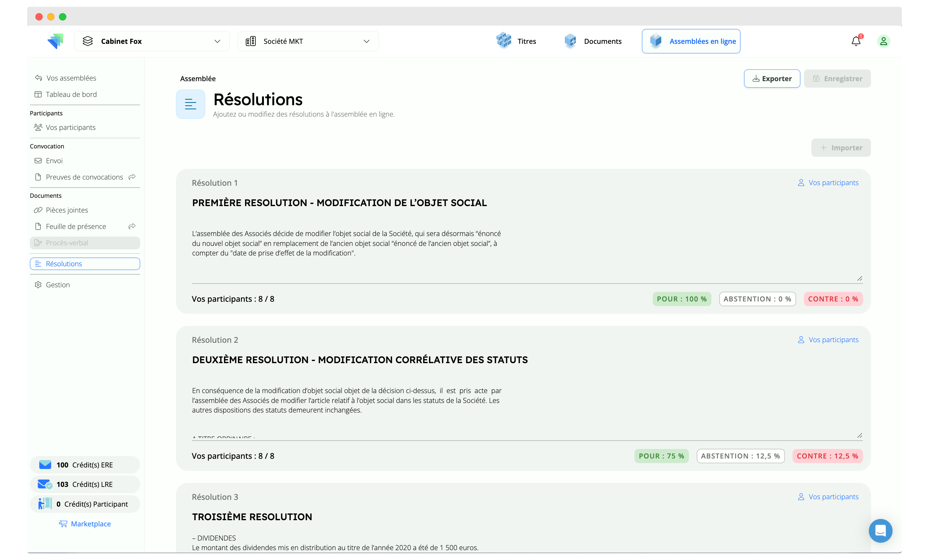Click CONTRE : 0 % badge
Screen dimensions: 929x560
833,299
